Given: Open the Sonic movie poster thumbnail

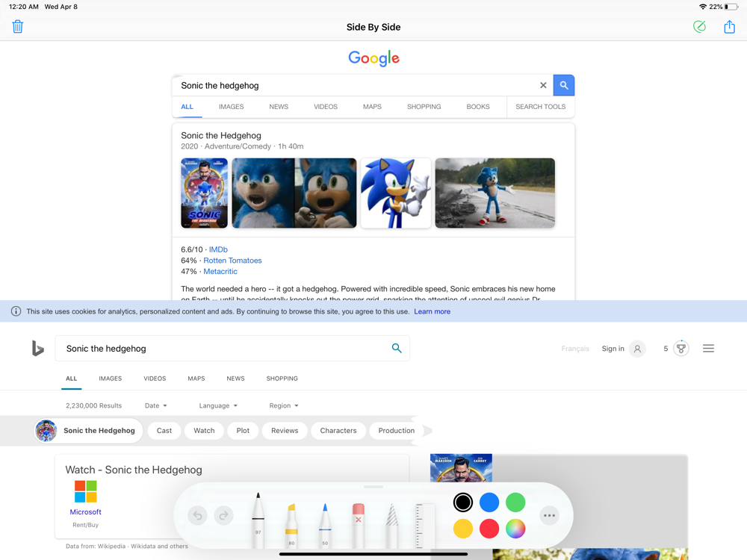Looking at the screenshot, I should 205,193.
